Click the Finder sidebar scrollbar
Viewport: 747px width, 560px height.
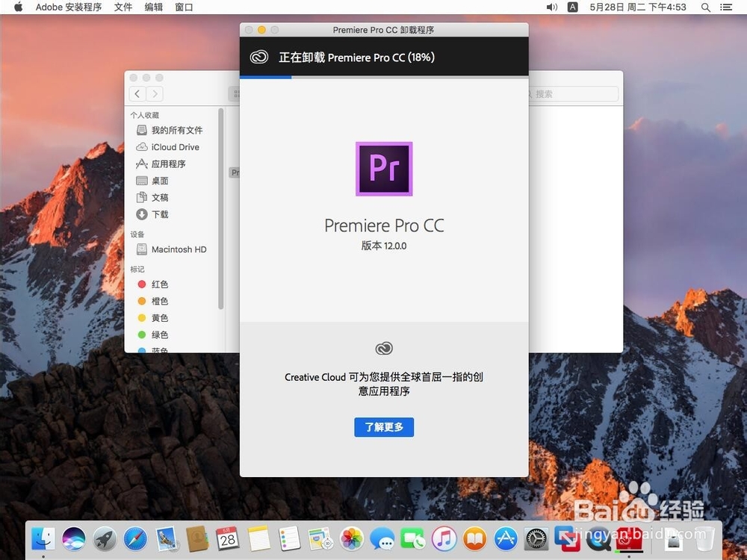click(x=220, y=208)
